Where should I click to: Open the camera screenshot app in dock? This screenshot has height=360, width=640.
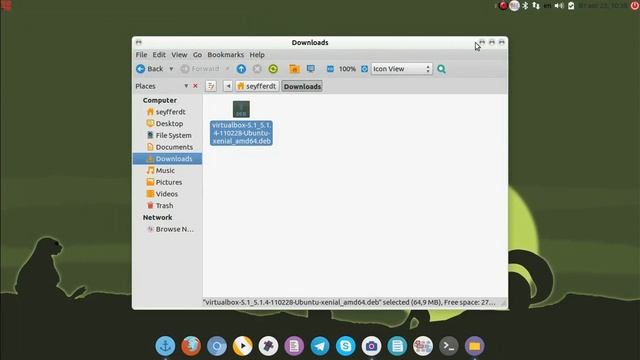click(371, 346)
